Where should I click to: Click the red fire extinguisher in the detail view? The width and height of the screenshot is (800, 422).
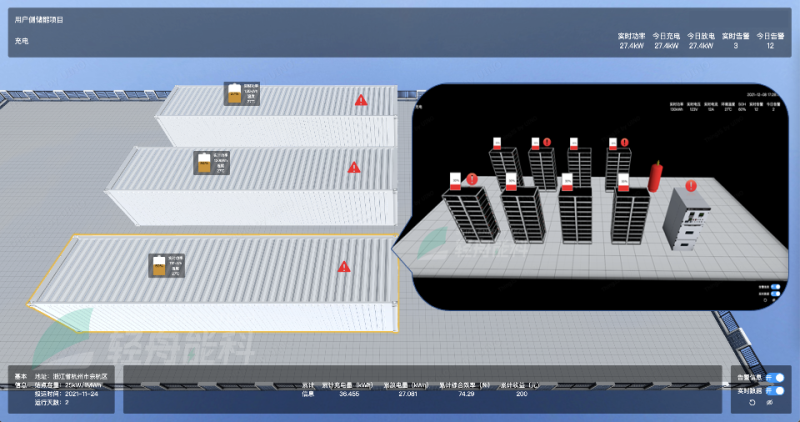[657, 175]
